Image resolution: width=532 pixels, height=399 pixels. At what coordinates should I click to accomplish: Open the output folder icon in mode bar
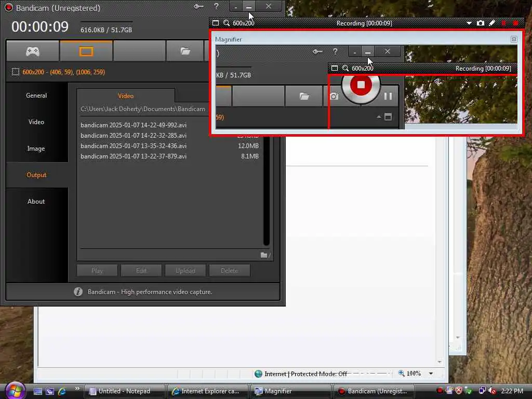(185, 51)
